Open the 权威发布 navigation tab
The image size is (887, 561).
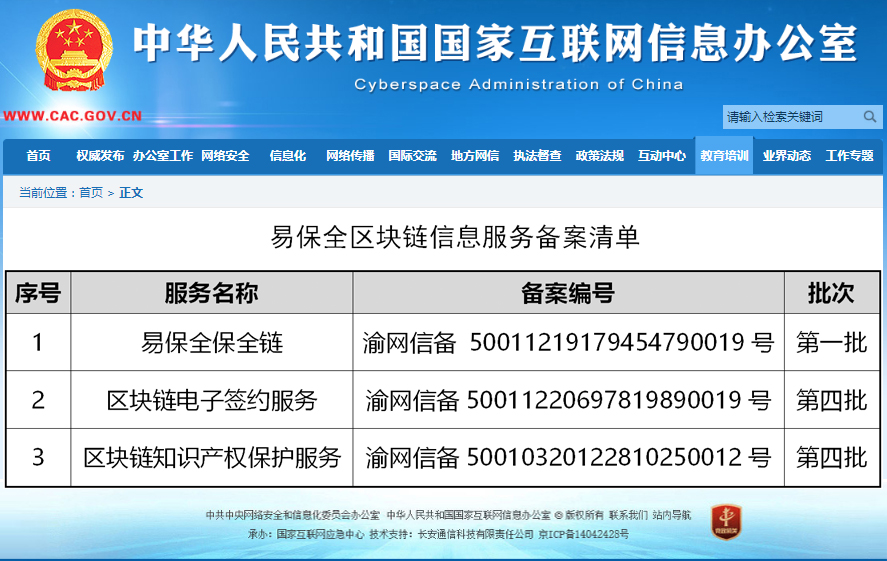(100, 156)
